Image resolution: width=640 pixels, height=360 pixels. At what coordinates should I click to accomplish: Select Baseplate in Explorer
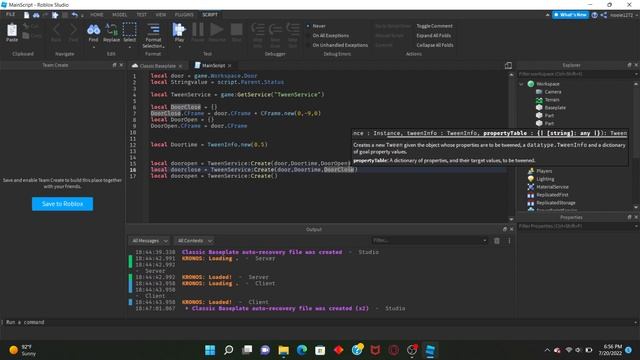point(555,108)
